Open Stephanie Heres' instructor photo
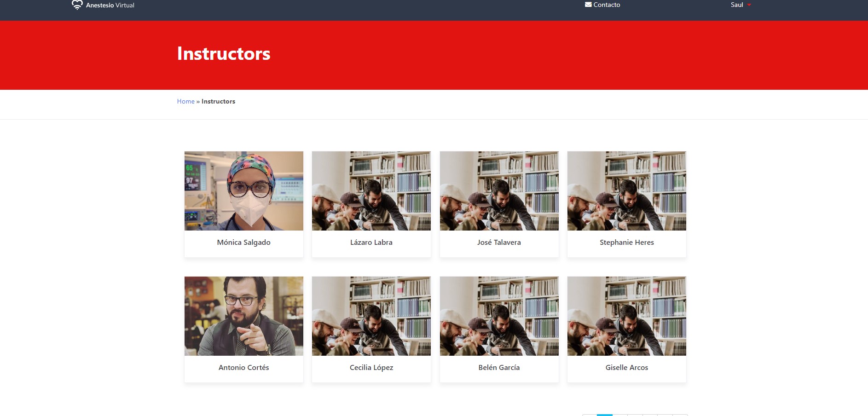 coord(626,191)
